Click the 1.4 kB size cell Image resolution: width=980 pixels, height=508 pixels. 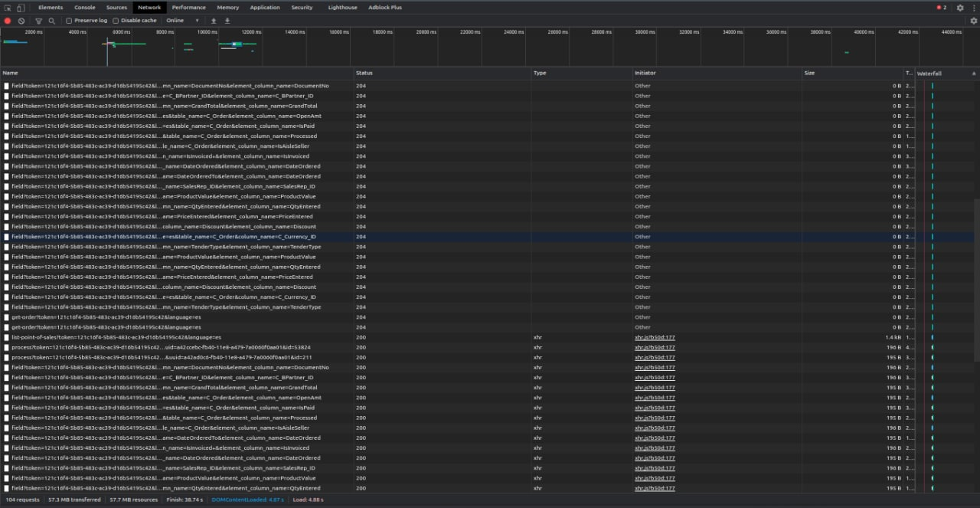[893, 337]
